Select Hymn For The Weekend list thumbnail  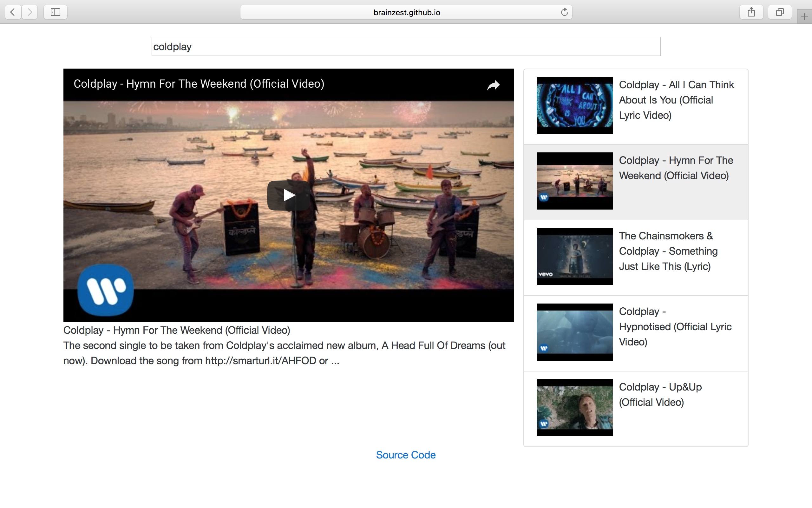[x=574, y=181]
